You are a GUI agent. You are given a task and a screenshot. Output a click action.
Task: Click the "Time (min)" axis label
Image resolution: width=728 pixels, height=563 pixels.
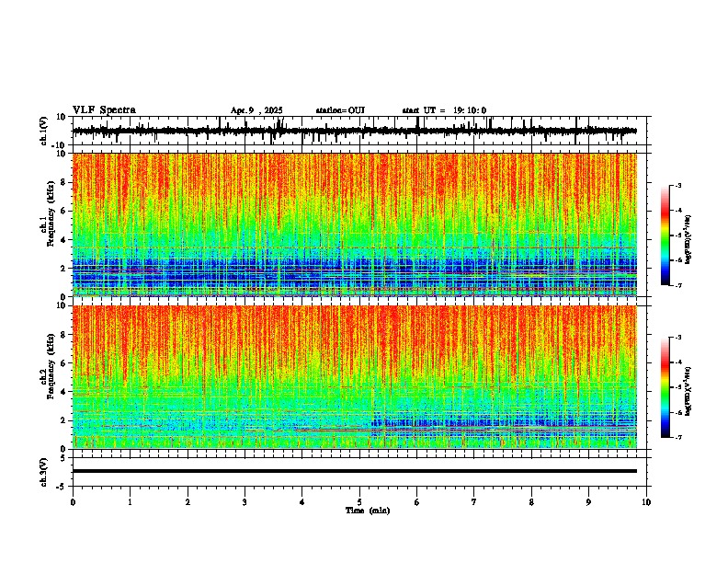point(368,511)
